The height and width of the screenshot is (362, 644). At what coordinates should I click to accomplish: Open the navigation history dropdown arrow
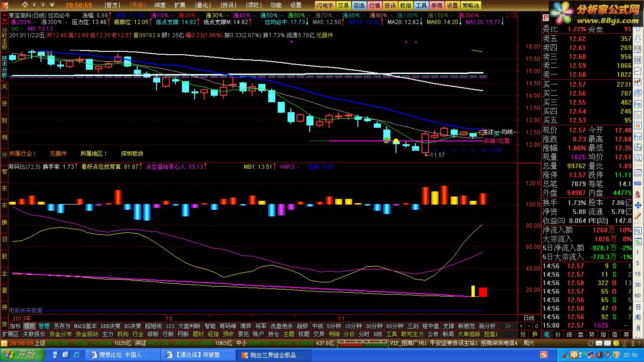(52, 5)
